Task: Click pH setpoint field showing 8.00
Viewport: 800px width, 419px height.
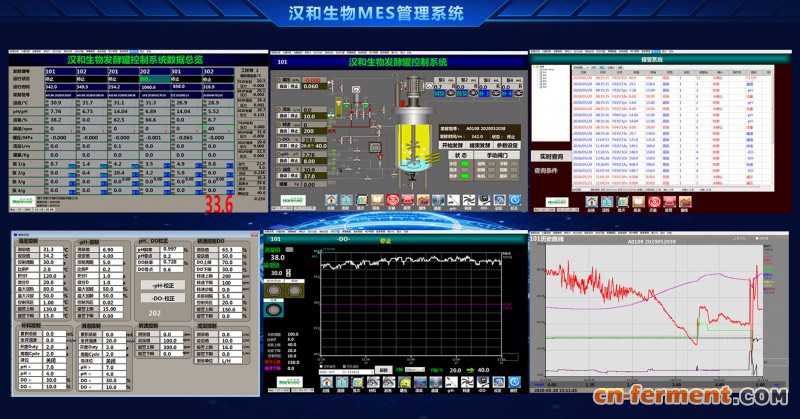Action: [x=314, y=161]
